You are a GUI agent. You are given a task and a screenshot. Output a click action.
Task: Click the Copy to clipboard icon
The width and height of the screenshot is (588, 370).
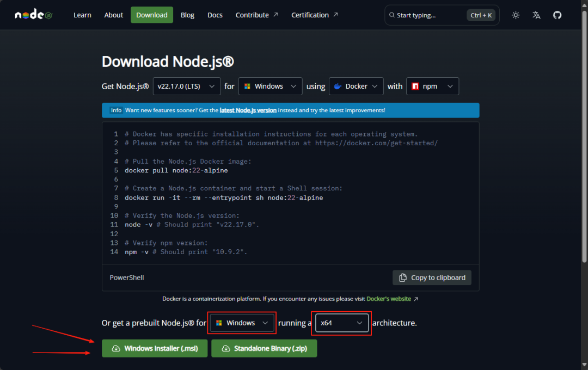[x=402, y=277]
